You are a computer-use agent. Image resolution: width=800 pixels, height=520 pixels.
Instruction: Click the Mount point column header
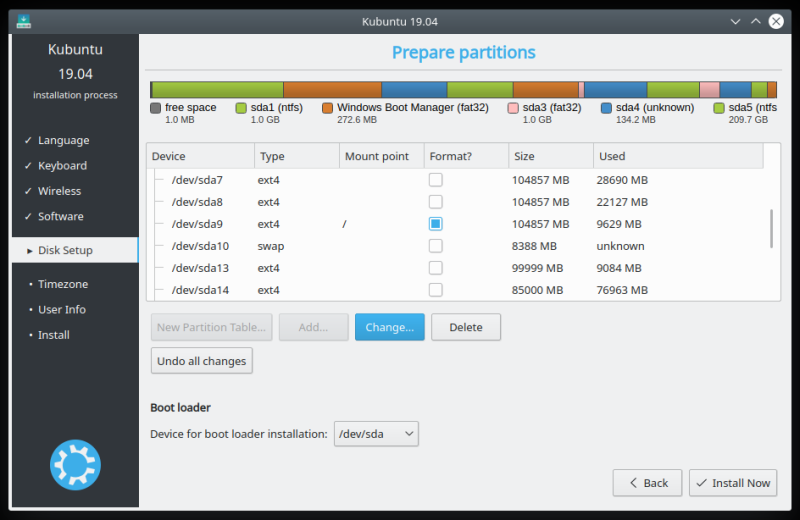coord(382,156)
